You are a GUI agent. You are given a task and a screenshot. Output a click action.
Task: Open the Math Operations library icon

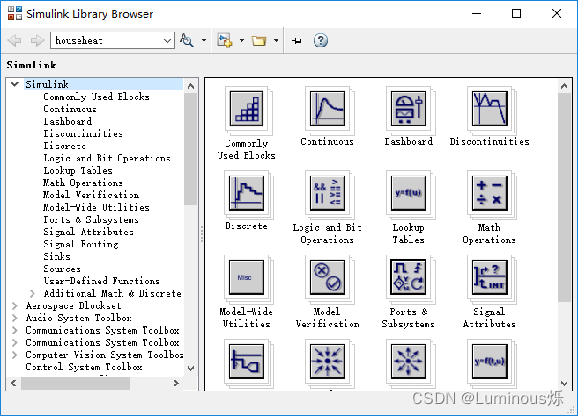(x=490, y=193)
